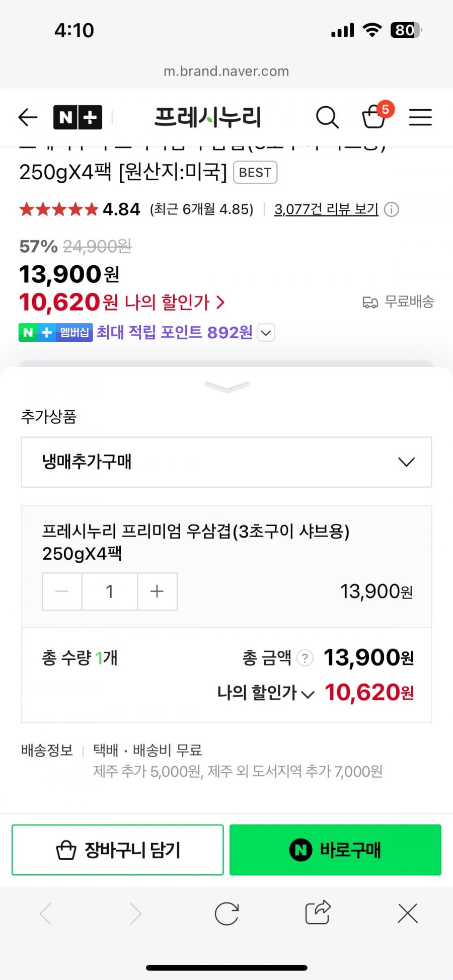This screenshot has height=980, width=453.
Task: Expand the 냉매추가구매 dropdown
Action: (226, 462)
